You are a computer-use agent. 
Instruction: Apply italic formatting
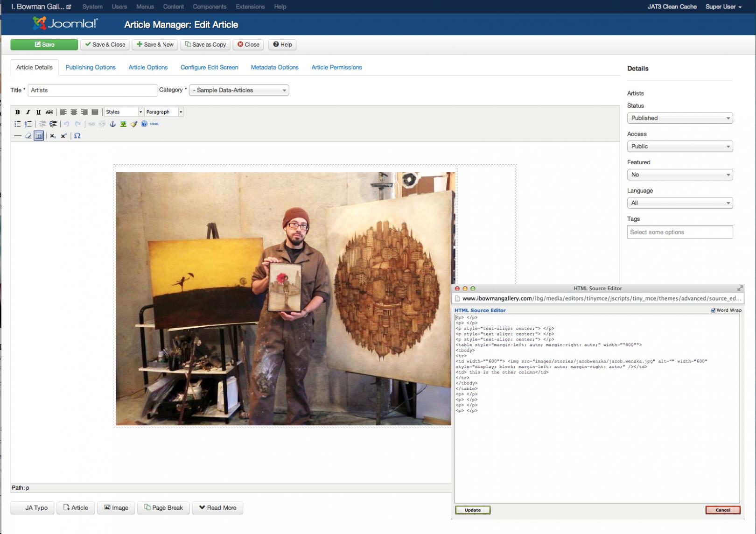tap(28, 112)
